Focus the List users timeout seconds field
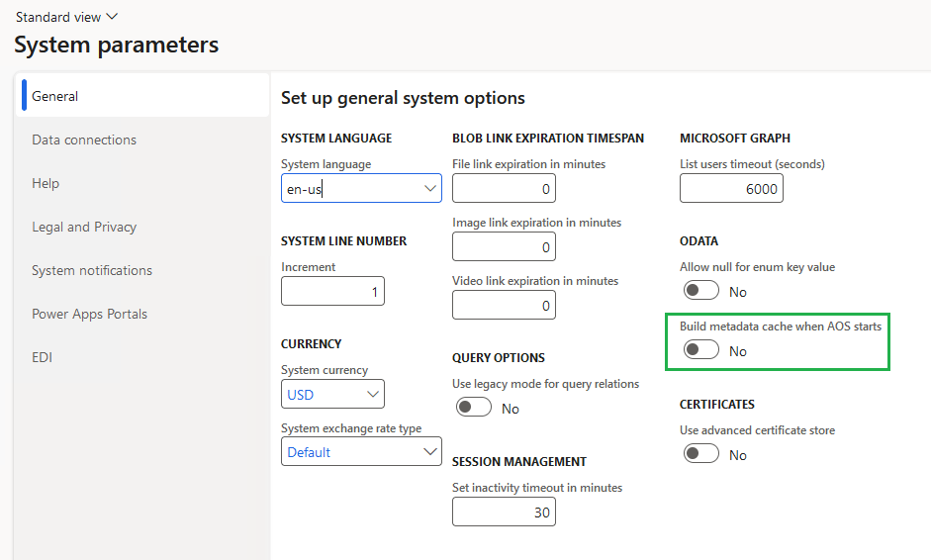The width and height of the screenshot is (931, 560). click(731, 188)
